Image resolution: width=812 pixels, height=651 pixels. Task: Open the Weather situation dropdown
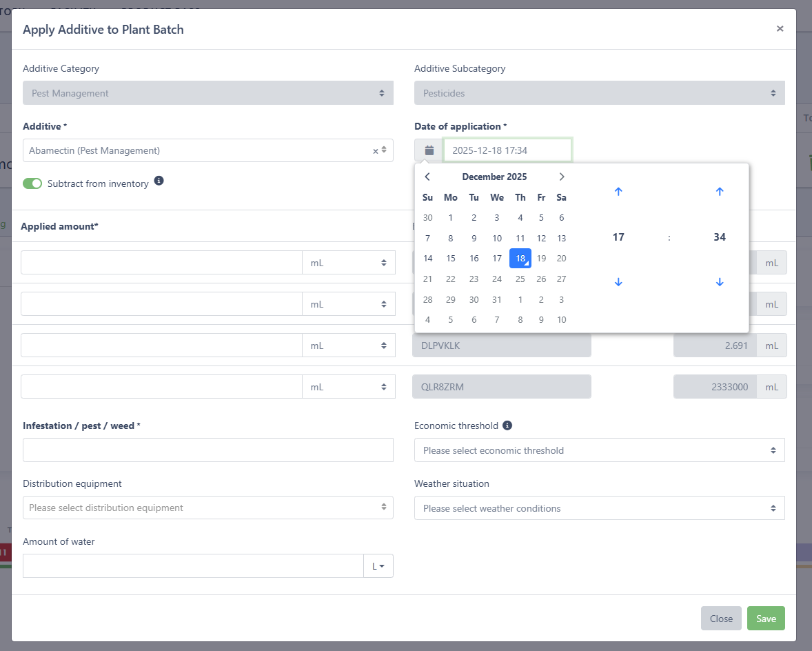[x=599, y=508]
